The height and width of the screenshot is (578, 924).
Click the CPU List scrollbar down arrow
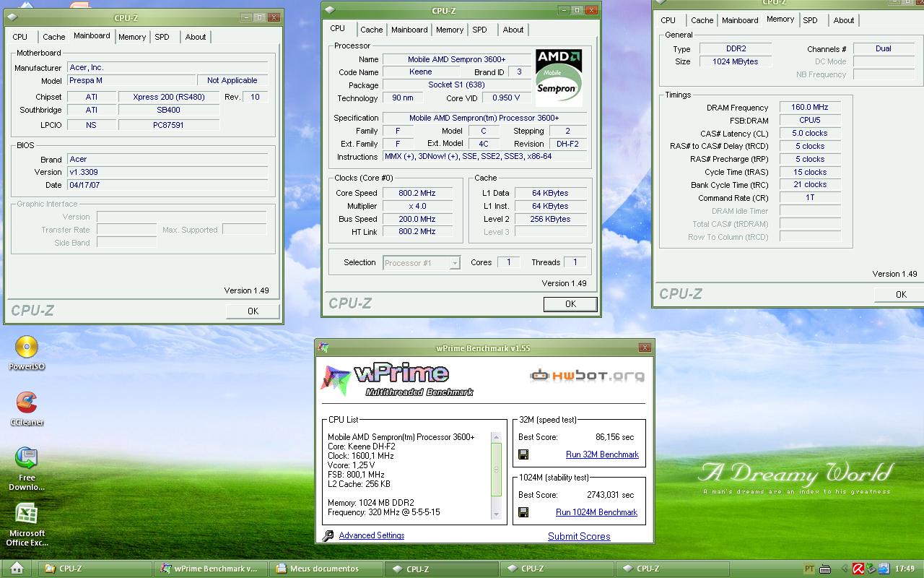[x=496, y=514]
